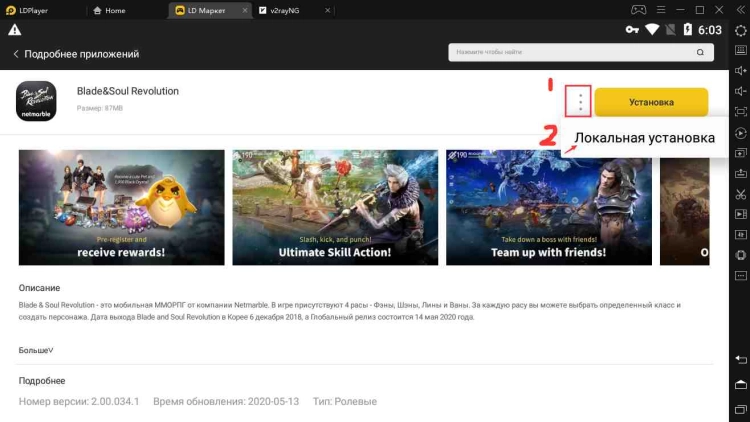Screen dimensions: 750x422
Task: Click Blade&Soul Revolution app title
Action: click(x=128, y=91)
